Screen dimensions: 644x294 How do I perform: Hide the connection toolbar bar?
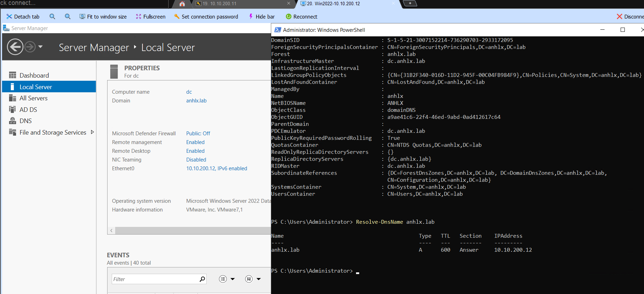261,16
